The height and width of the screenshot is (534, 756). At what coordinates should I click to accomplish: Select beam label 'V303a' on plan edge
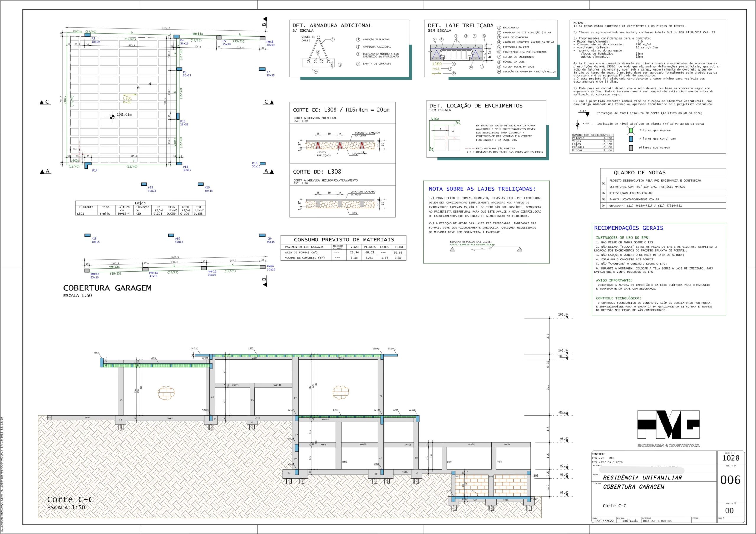tap(65, 100)
